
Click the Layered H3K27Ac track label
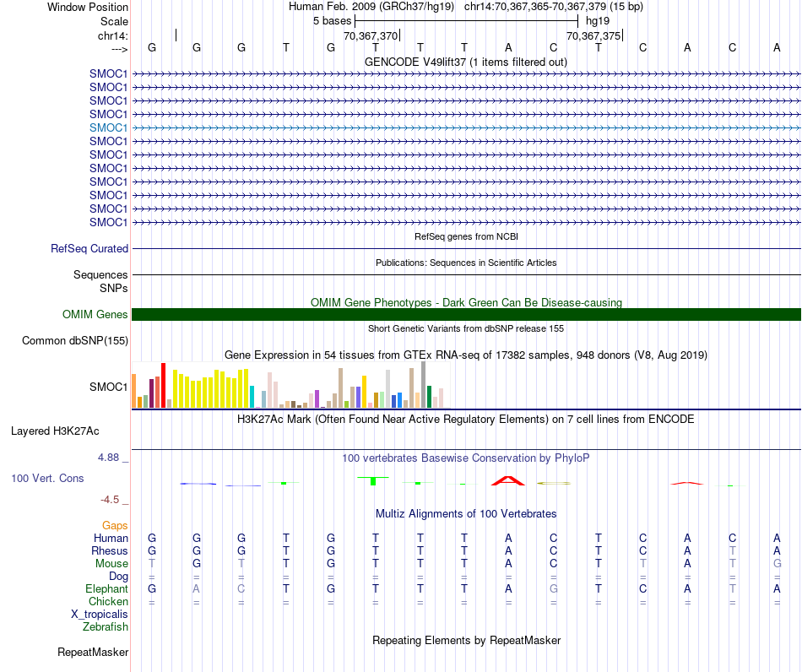tap(55, 431)
